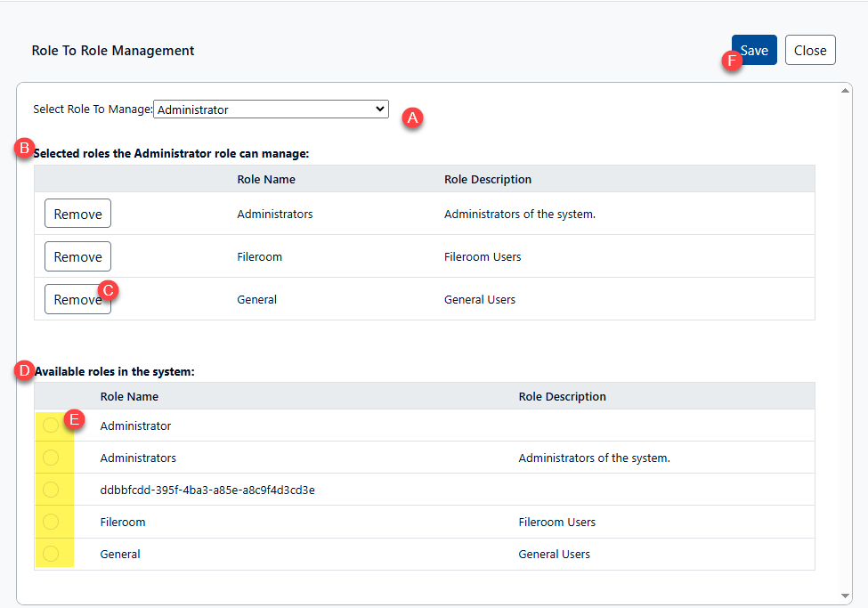Screen dimensions: 868x608
Task: Click the scrollbar up arrow
Action: pos(845,91)
